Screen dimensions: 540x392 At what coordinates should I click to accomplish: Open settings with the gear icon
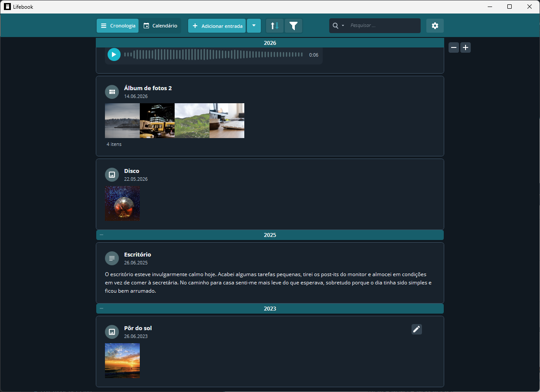coord(435,26)
